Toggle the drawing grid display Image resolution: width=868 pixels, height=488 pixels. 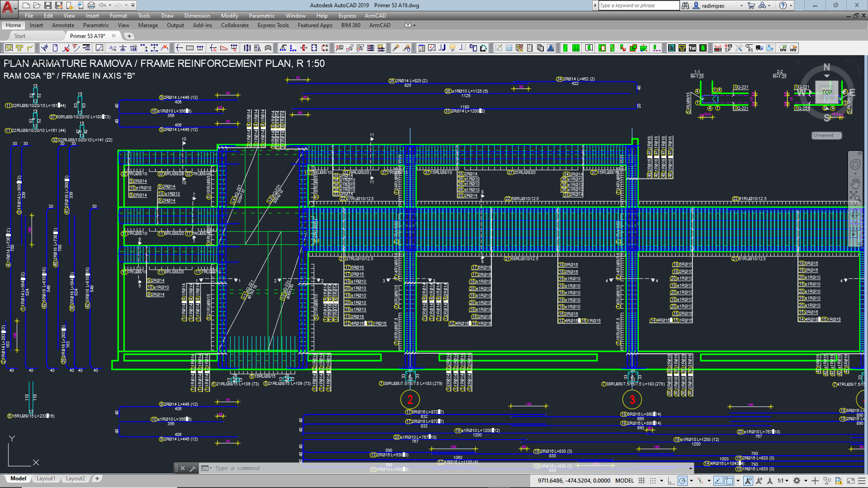click(642, 481)
